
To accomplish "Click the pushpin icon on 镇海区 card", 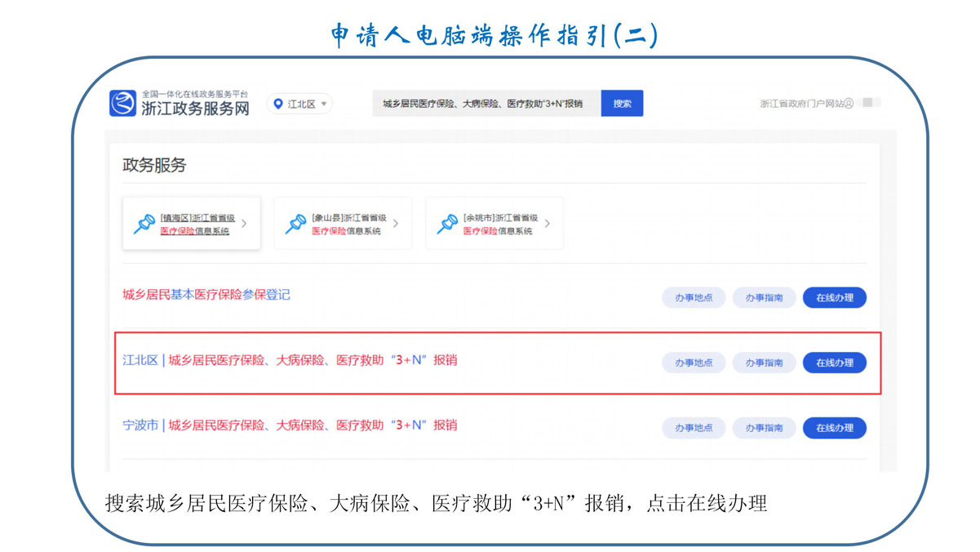I will tap(144, 225).
